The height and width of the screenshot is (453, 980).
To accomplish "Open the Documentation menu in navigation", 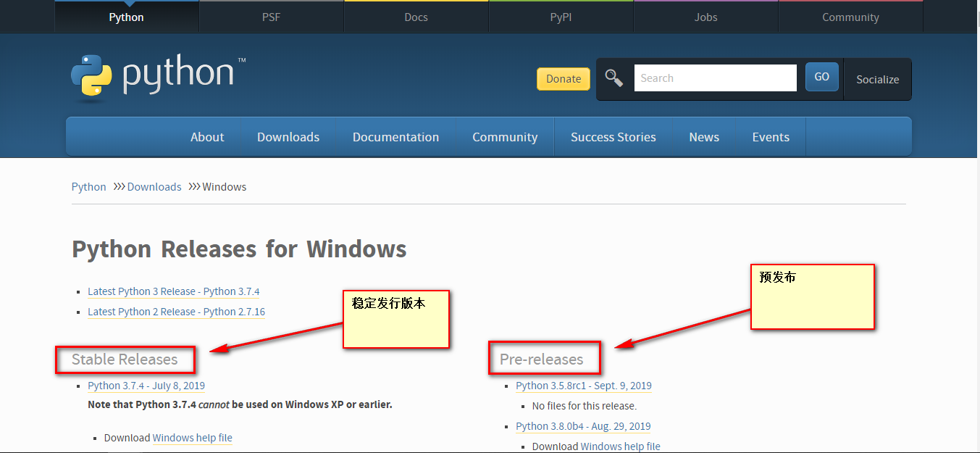I will tap(395, 136).
